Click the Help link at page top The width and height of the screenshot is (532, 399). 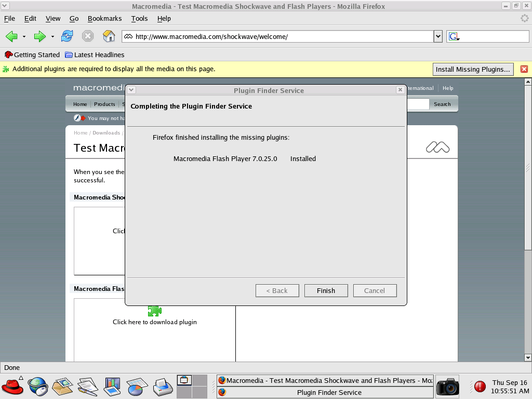pyautogui.click(x=447, y=88)
